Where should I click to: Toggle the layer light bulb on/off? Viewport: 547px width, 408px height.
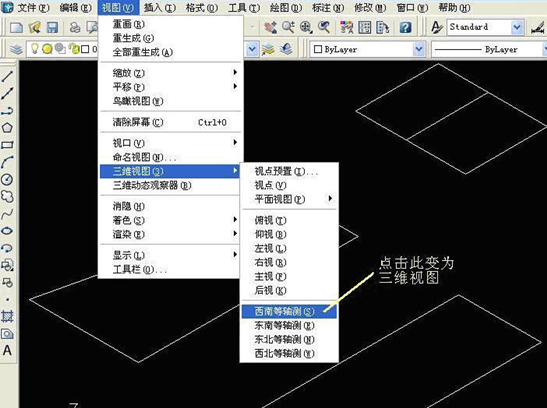(x=35, y=49)
